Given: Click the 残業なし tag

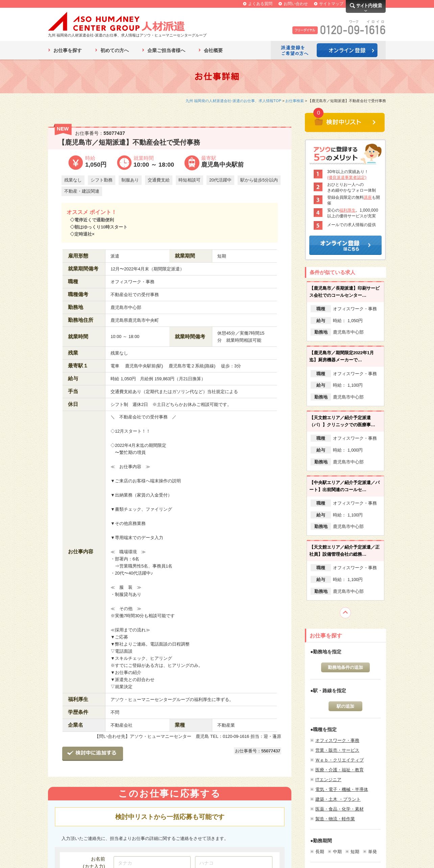Looking at the screenshot, I should tap(73, 180).
